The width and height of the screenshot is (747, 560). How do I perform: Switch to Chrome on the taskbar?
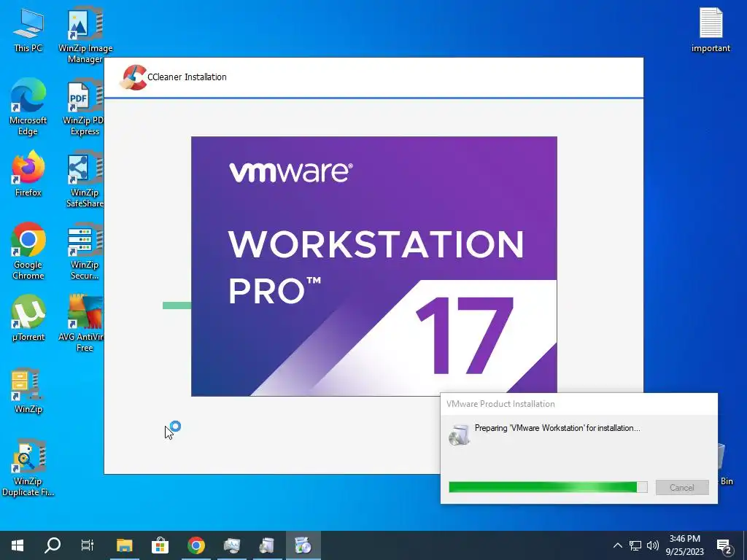(196, 545)
